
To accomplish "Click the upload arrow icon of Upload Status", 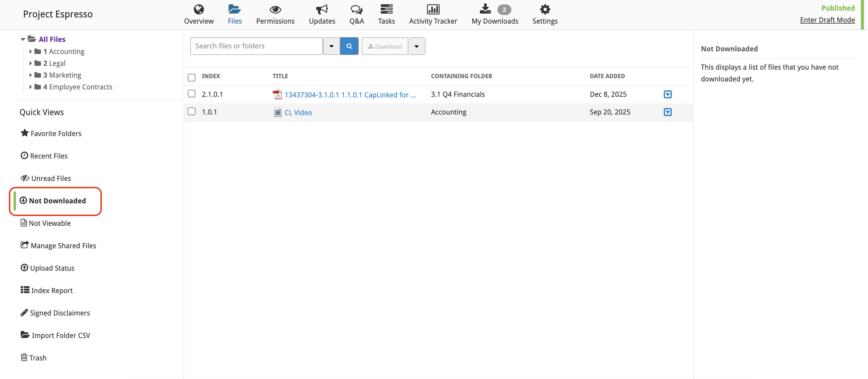I will (24, 267).
